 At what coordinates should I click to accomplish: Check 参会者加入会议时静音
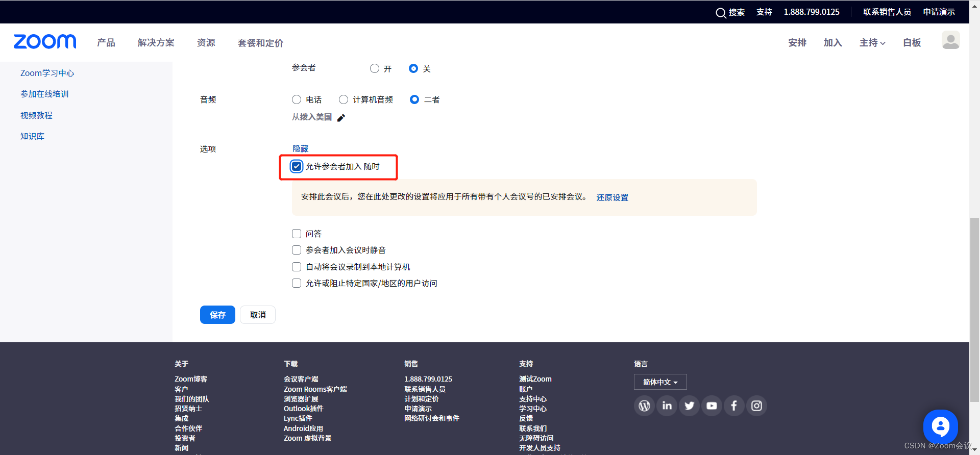click(x=297, y=250)
